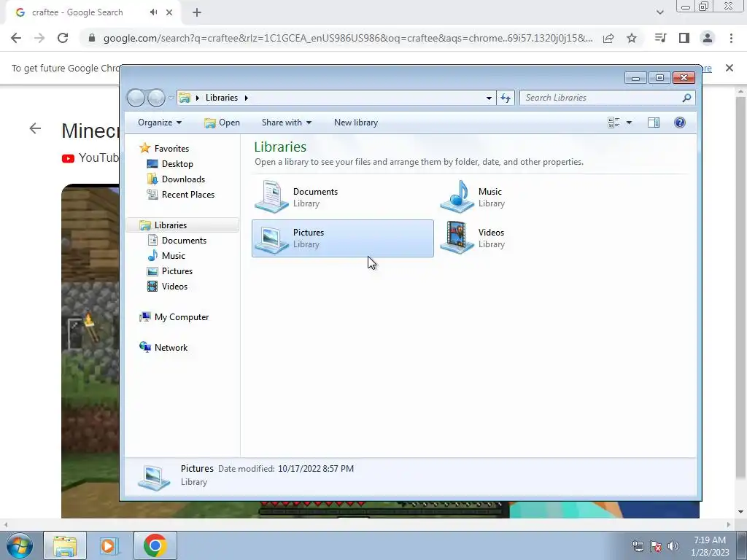The width and height of the screenshot is (747, 560).
Task: Open Action Center flag in tray
Action: 656,546
